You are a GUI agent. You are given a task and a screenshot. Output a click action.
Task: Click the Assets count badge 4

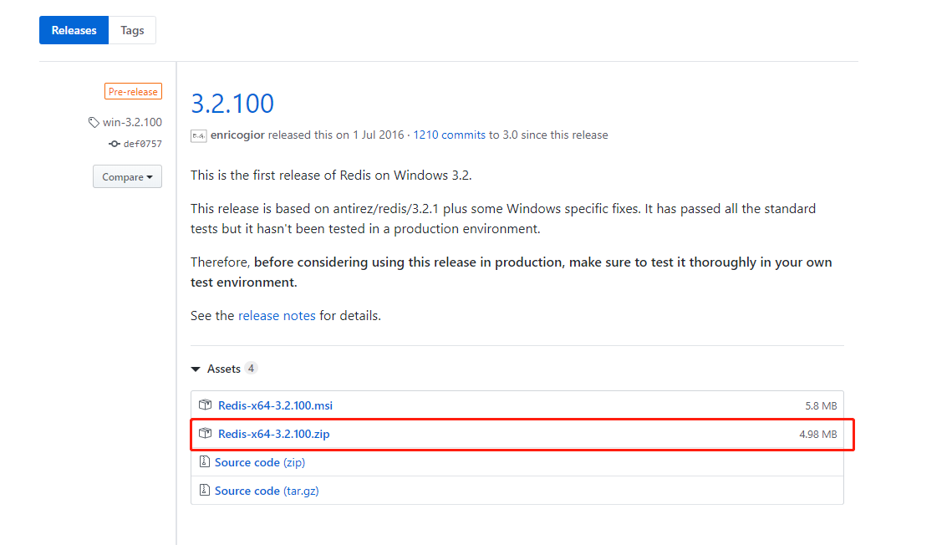251,369
